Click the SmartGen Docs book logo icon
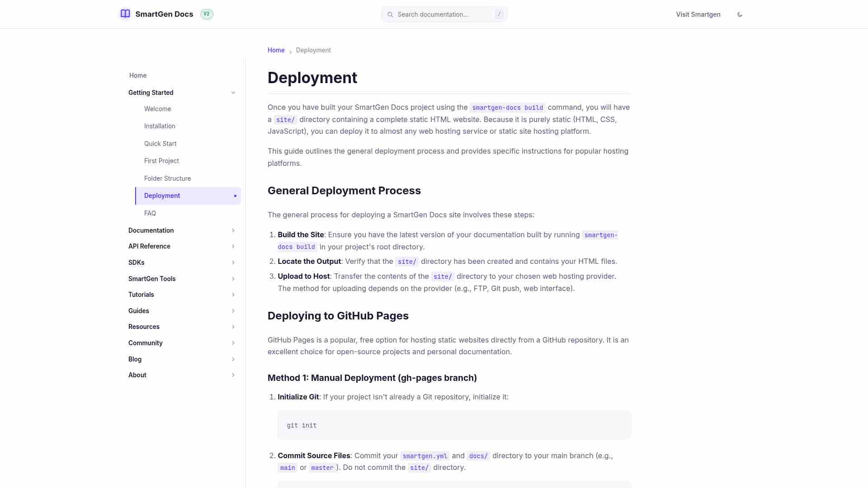868x488 pixels. (x=125, y=14)
